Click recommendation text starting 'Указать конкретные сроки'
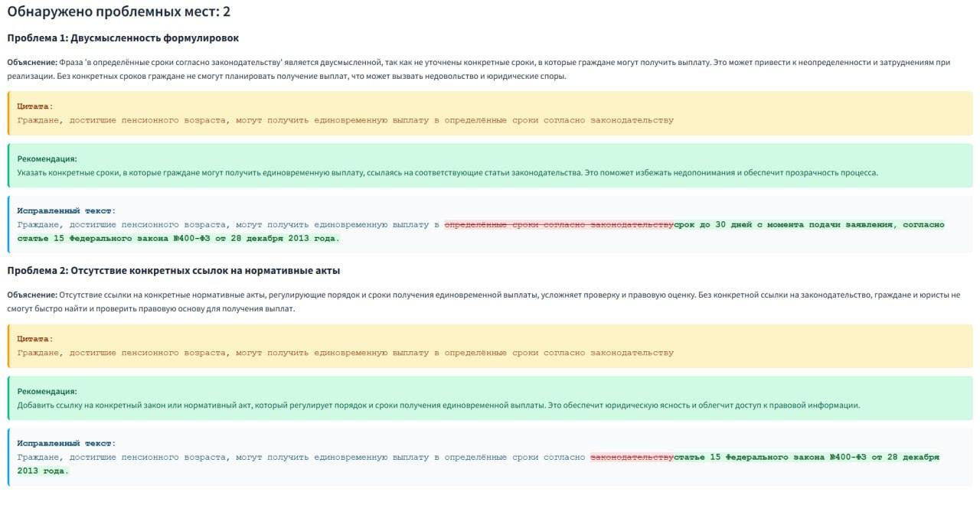Screen dimensions: 980x505 (448, 173)
